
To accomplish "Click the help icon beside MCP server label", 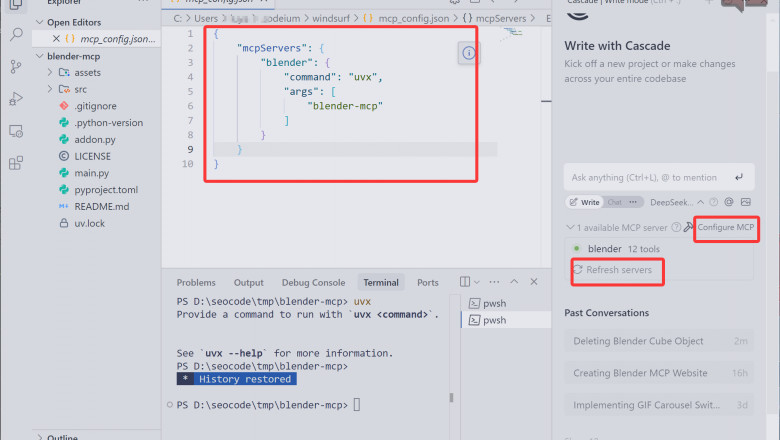I will click(676, 227).
